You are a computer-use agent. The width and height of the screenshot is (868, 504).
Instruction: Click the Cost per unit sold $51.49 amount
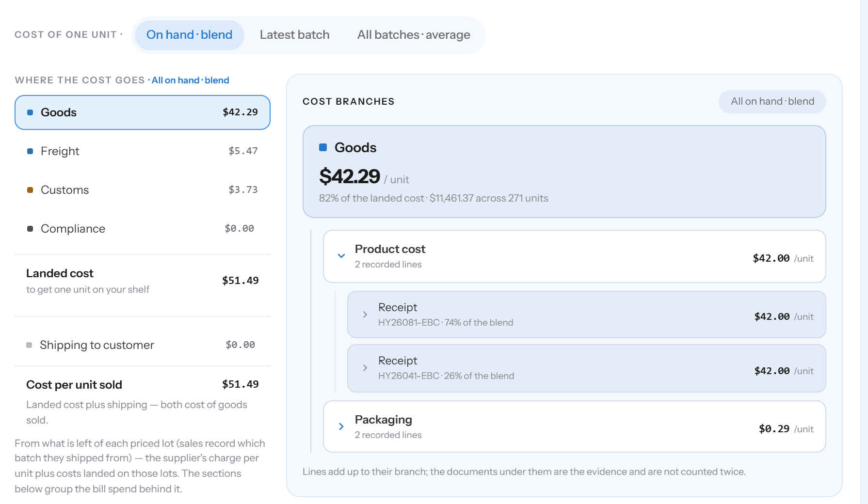[240, 384]
